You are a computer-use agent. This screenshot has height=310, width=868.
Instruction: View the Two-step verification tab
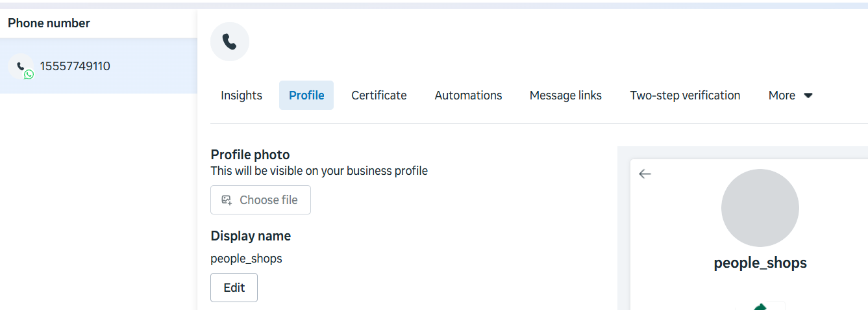685,96
